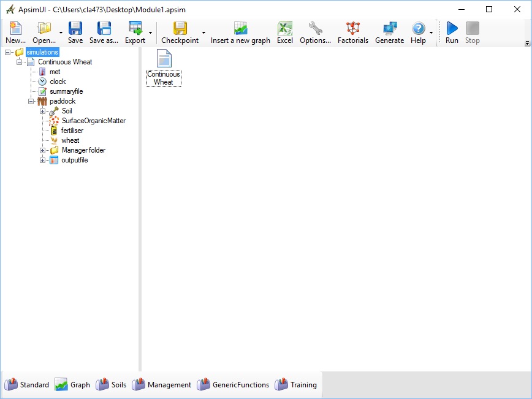The width and height of the screenshot is (532, 399).
Task: Click the grey Stop button icon
Action: click(x=473, y=28)
